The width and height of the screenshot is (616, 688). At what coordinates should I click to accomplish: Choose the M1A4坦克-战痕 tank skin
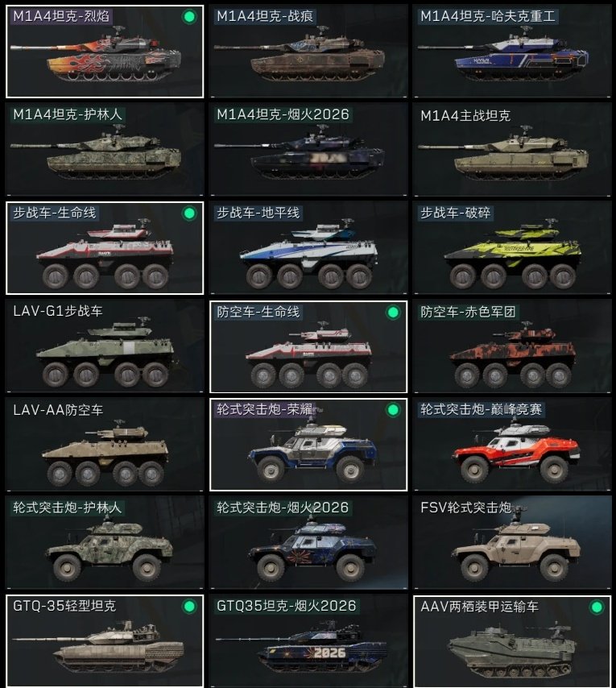click(308, 52)
